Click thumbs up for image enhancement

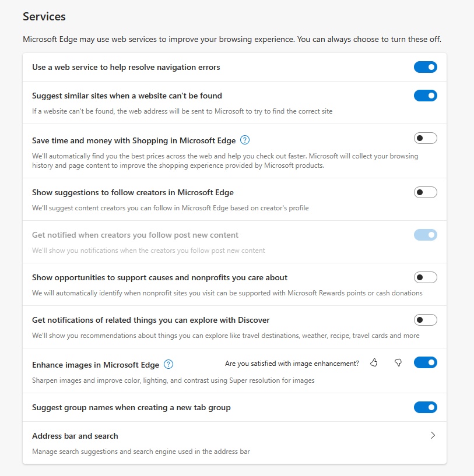click(x=374, y=362)
